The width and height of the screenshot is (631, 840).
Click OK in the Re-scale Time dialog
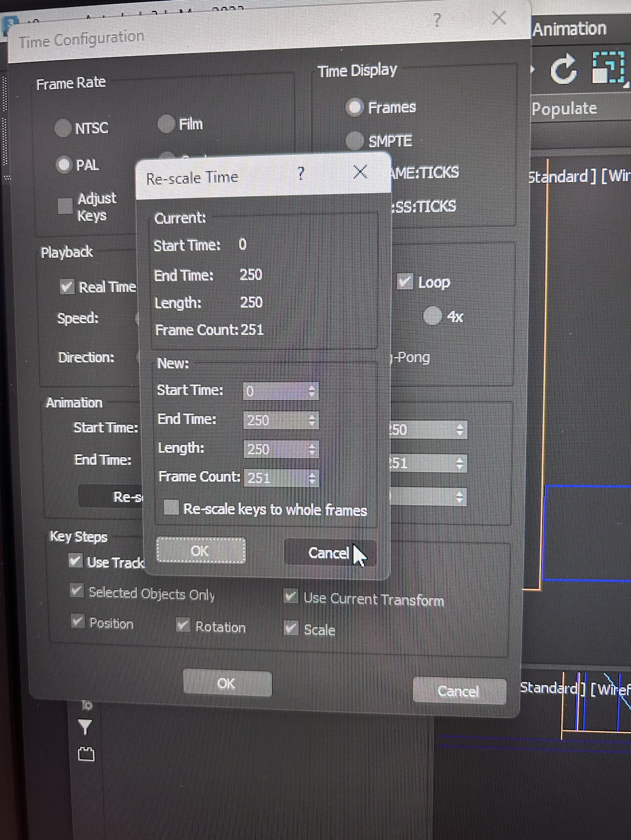(201, 551)
